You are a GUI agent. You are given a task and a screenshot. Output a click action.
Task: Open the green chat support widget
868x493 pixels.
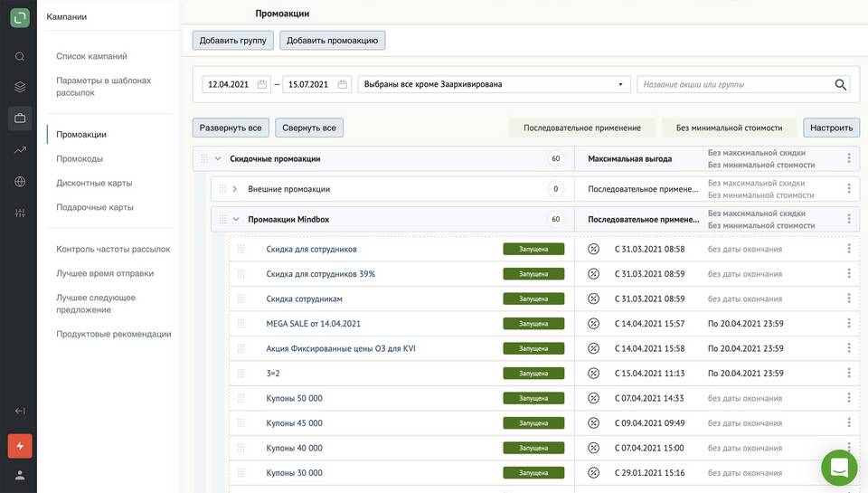pos(838,468)
